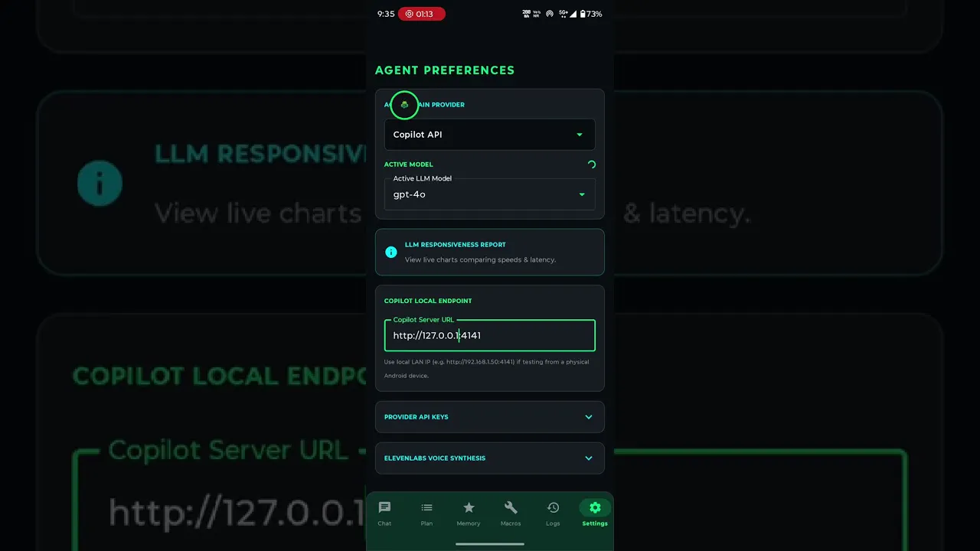Open the Chat tab
This screenshot has width=980, height=551.
[x=384, y=514]
